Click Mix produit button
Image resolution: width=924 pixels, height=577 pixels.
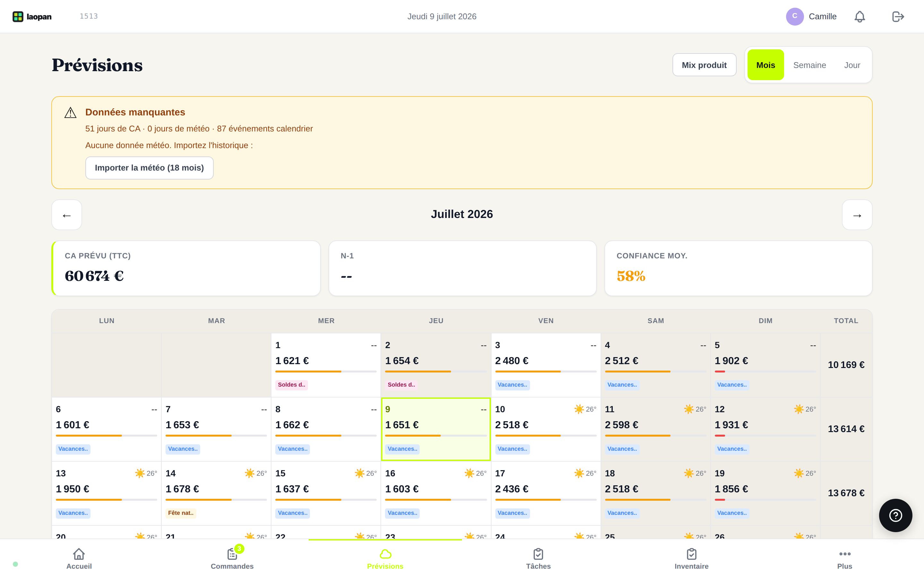(x=704, y=65)
